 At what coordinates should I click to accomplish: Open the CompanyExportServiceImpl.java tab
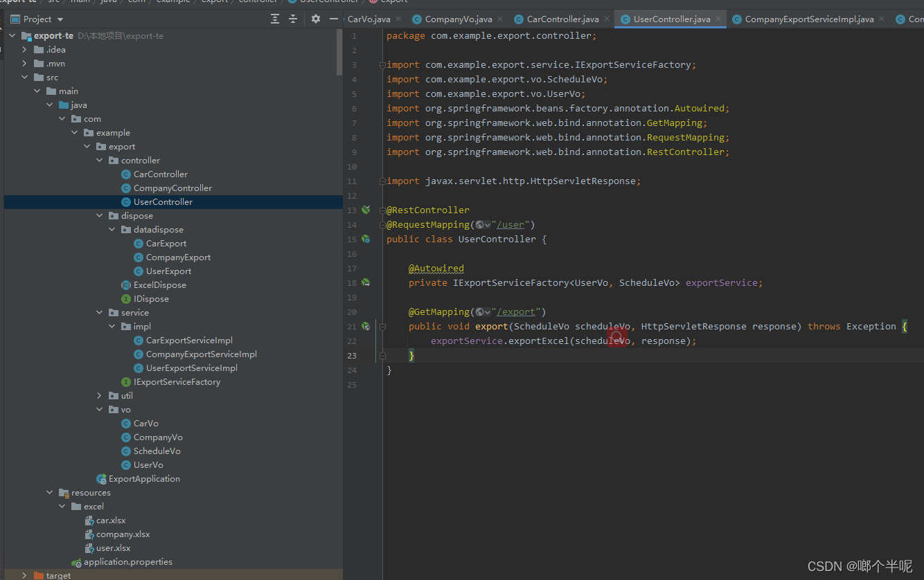[x=809, y=19]
